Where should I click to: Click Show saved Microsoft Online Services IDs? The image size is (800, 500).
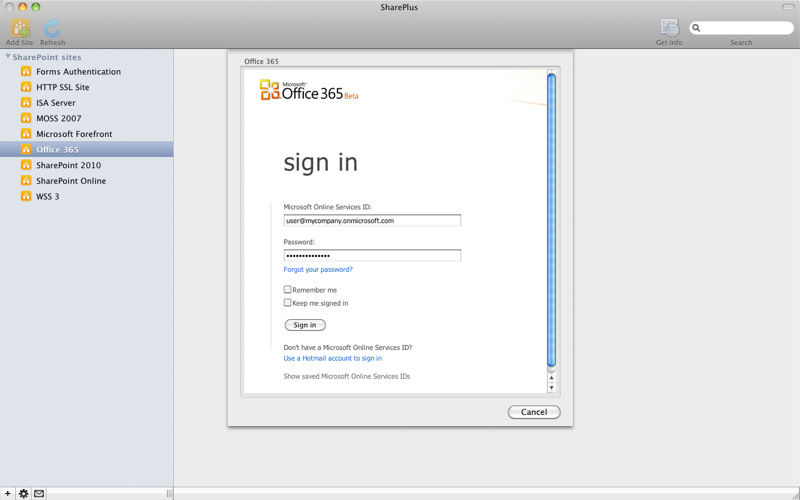(x=346, y=376)
